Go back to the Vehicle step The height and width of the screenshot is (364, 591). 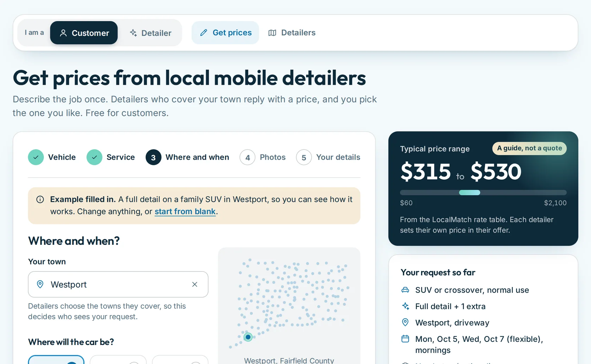52,157
